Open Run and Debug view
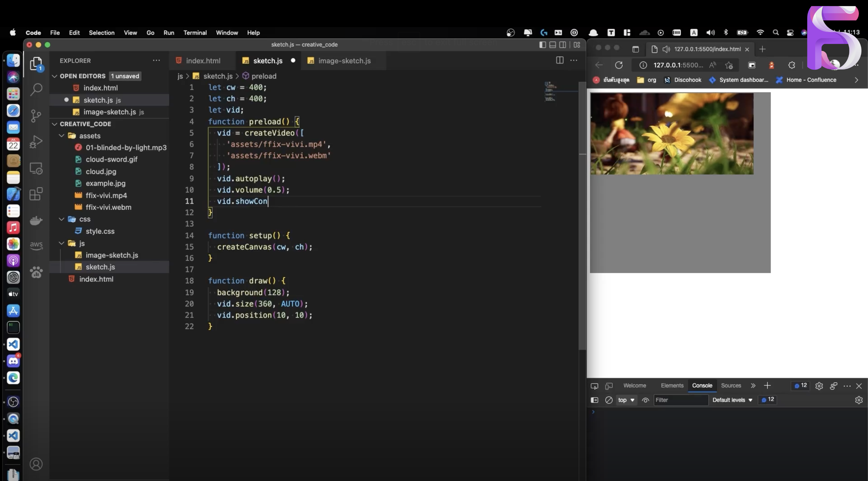The height and width of the screenshot is (481, 868). coord(36,142)
